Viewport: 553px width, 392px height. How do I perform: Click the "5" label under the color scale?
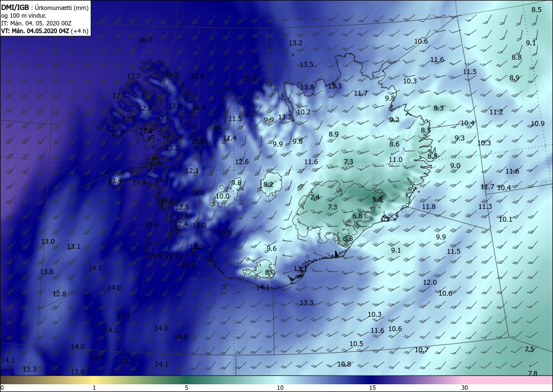[x=186, y=388]
